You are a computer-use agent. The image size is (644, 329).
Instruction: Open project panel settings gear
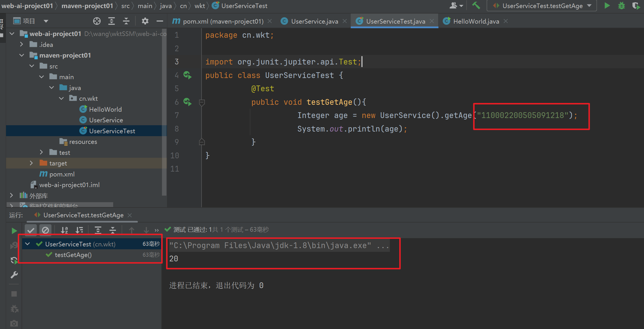145,21
